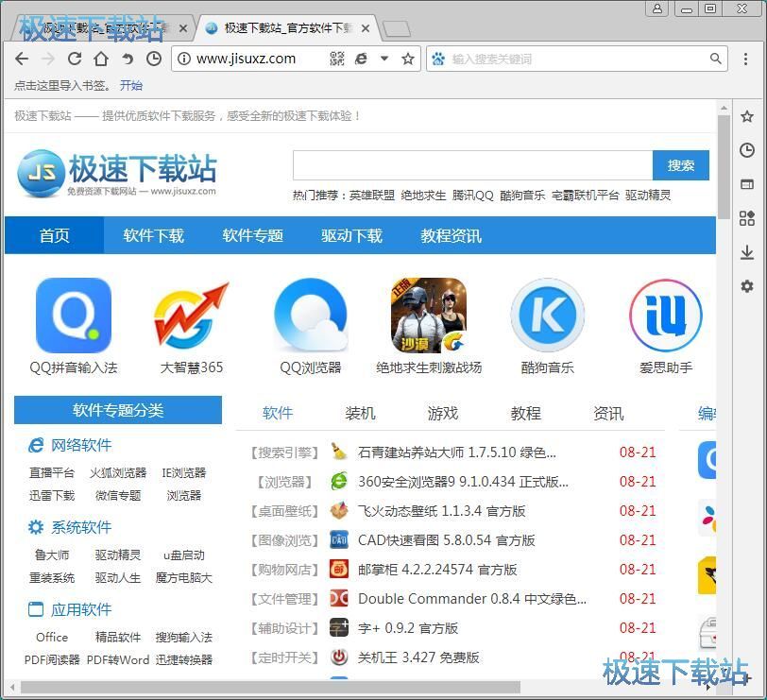This screenshot has width=767, height=700.
Task: Select 驱动下载 in the navigation bar
Action: 351,235
